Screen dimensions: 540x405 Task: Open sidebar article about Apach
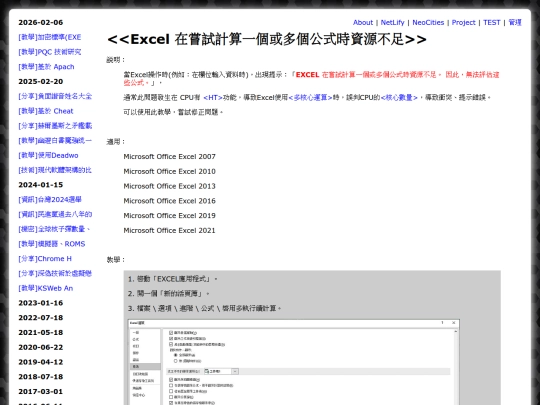point(46,67)
